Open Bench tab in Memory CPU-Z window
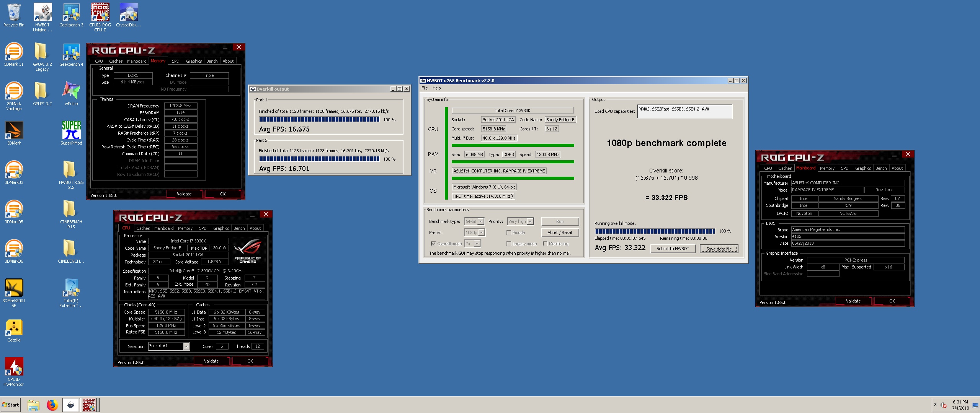 pyautogui.click(x=212, y=61)
